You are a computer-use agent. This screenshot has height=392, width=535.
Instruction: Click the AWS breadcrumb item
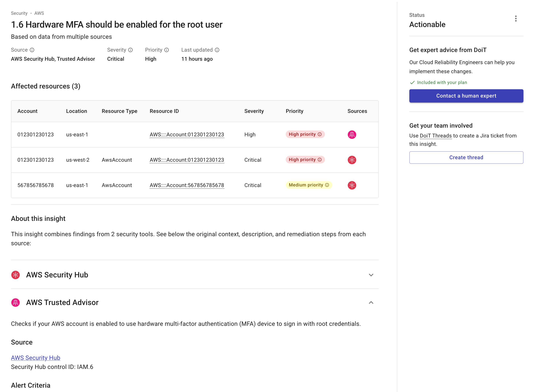click(x=39, y=13)
